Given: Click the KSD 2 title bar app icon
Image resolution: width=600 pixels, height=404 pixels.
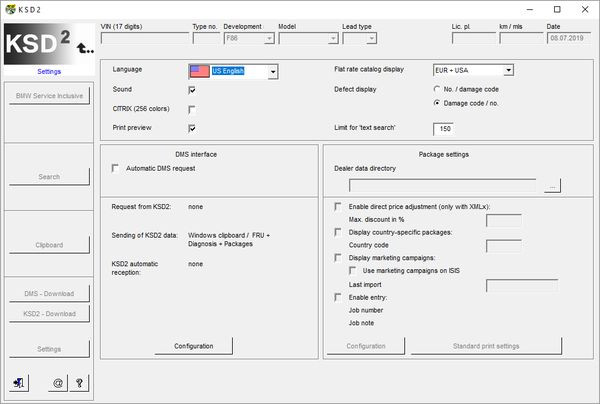Looking at the screenshot, I should 11,9.
